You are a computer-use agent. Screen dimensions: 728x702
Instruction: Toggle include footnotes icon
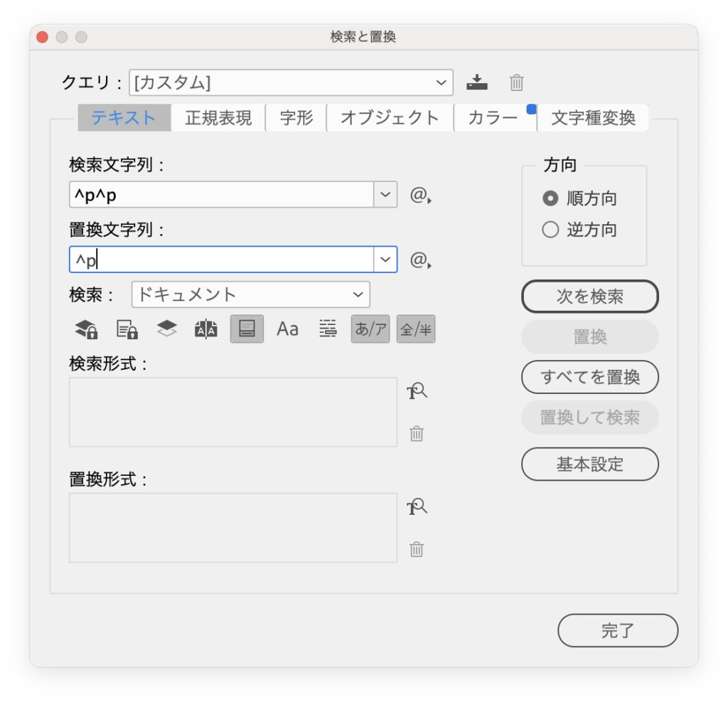(x=247, y=329)
